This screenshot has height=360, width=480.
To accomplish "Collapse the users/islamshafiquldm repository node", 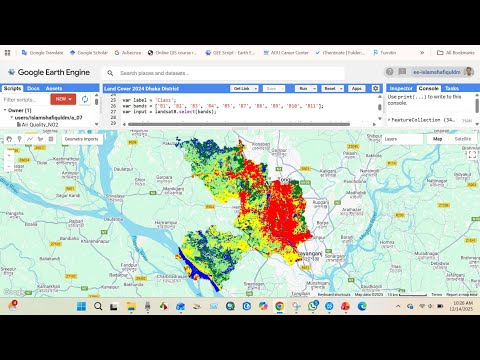I will (12, 117).
